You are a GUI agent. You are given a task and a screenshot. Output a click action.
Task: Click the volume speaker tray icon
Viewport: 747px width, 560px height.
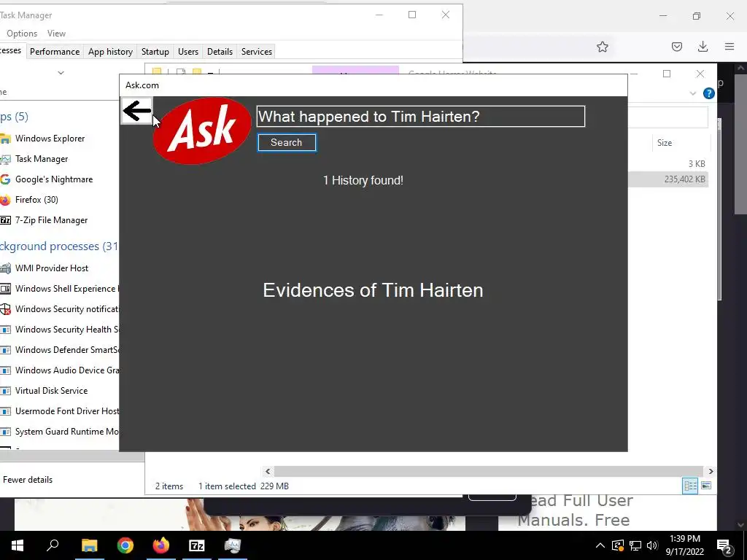[x=652, y=545]
